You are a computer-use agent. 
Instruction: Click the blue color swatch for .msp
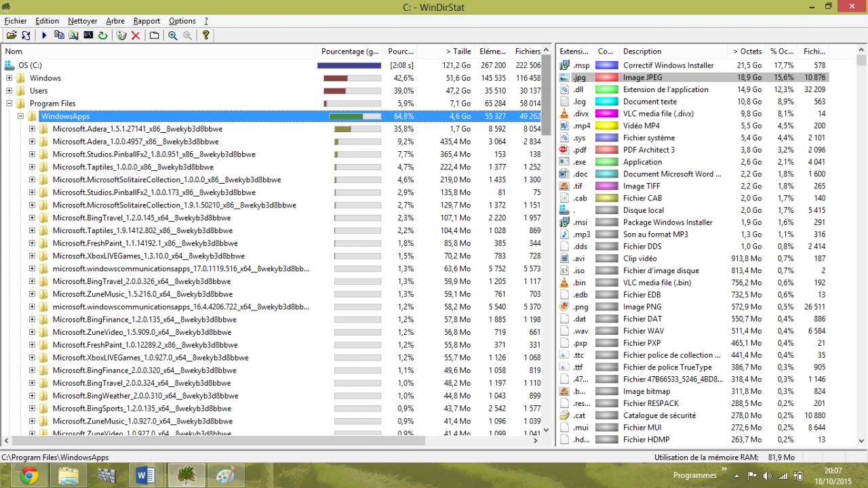(607, 66)
